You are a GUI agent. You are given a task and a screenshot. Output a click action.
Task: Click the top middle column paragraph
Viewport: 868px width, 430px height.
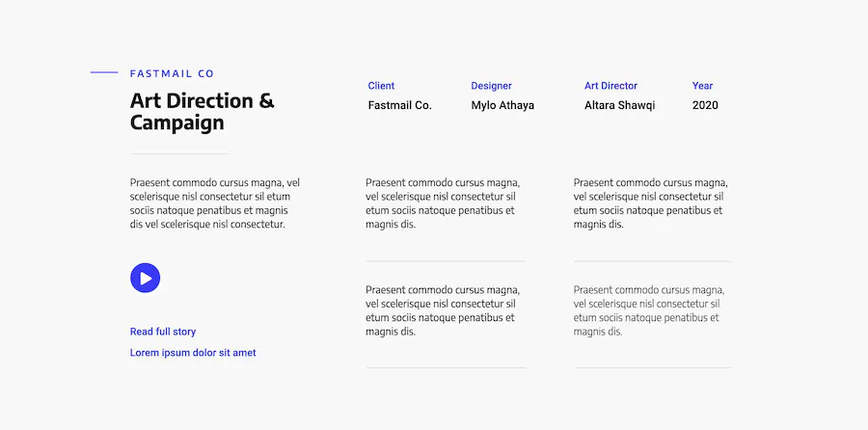click(x=443, y=203)
